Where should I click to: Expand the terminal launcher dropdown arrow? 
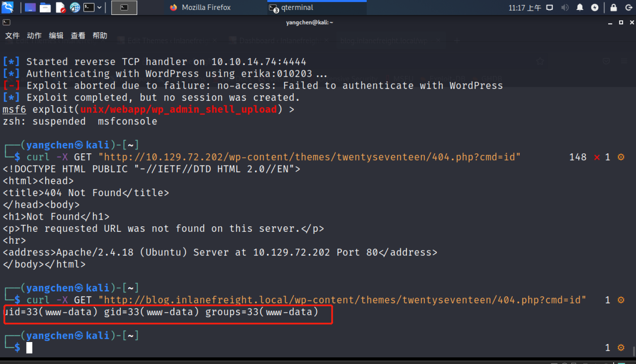100,7
